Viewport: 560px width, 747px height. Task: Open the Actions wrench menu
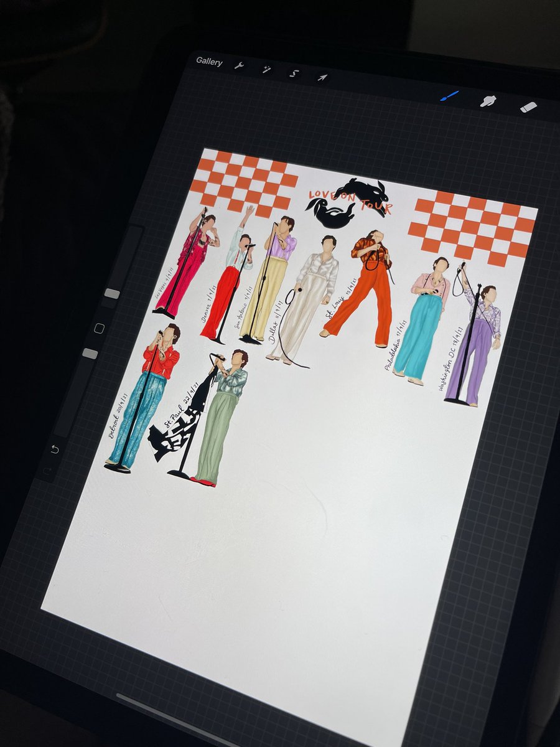(239, 65)
